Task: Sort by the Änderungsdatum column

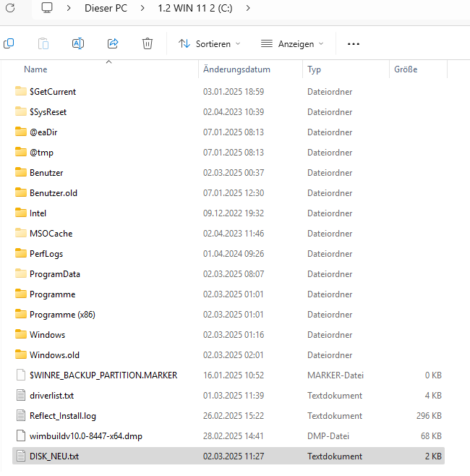Action: click(x=236, y=69)
